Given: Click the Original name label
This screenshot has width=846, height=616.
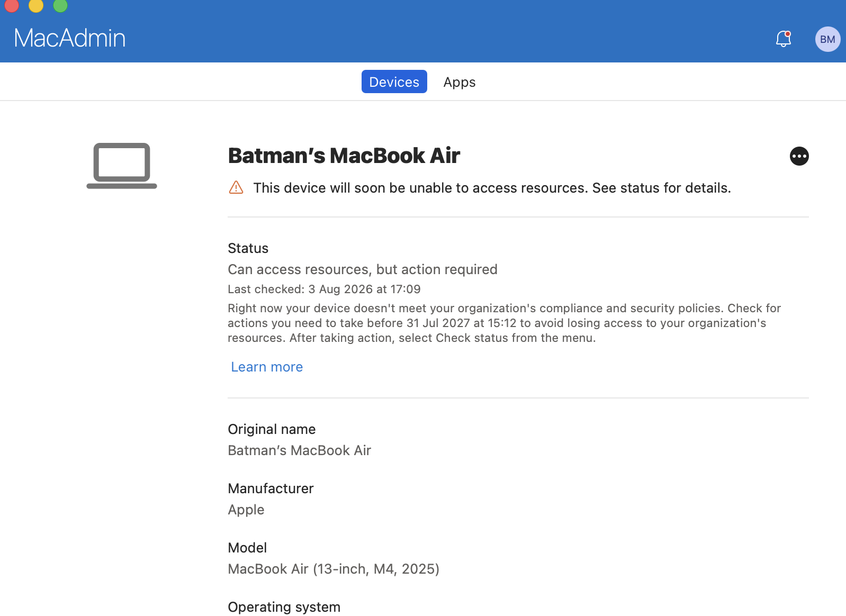Looking at the screenshot, I should (x=272, y=429).
